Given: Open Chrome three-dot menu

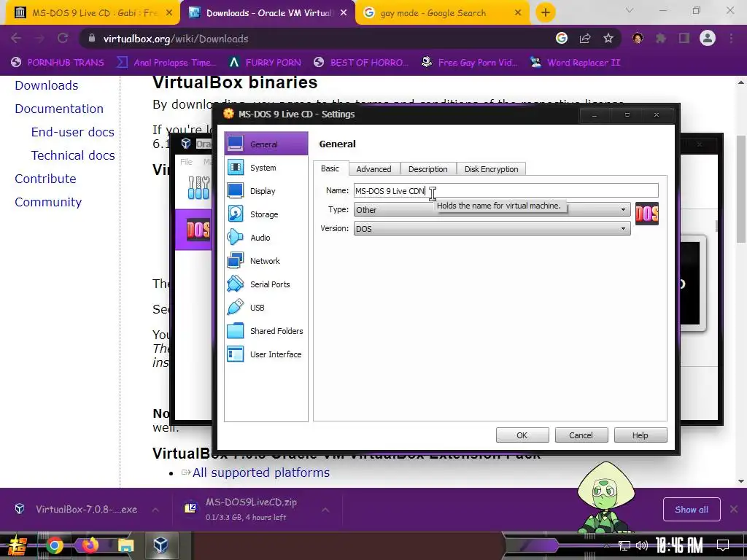Looking at the screenshot, I should point(731,39).
